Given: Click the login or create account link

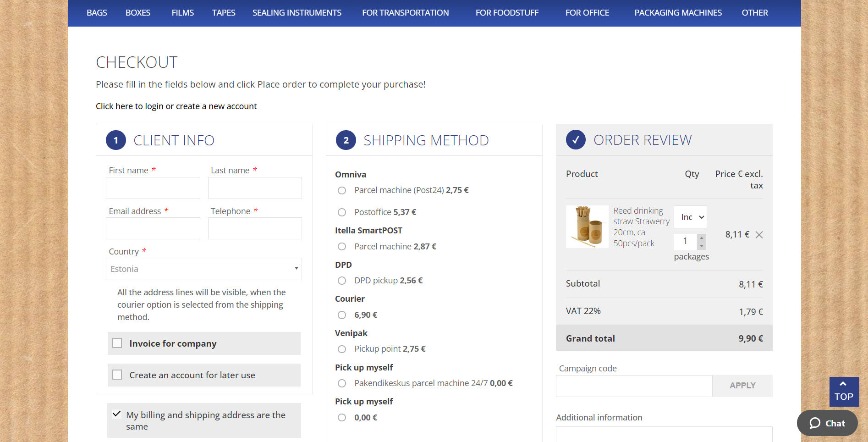Looking at the screenshot, I should [x=176, y=106].
